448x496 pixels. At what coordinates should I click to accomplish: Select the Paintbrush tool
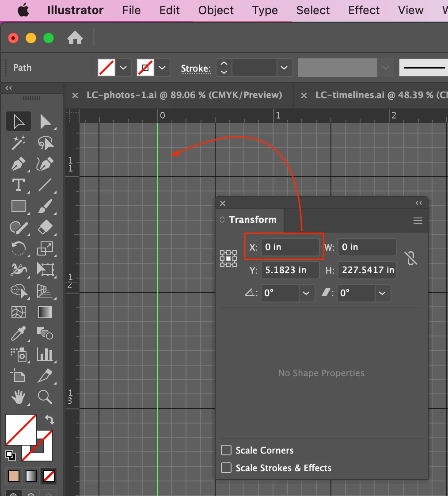tap(46, 206)
